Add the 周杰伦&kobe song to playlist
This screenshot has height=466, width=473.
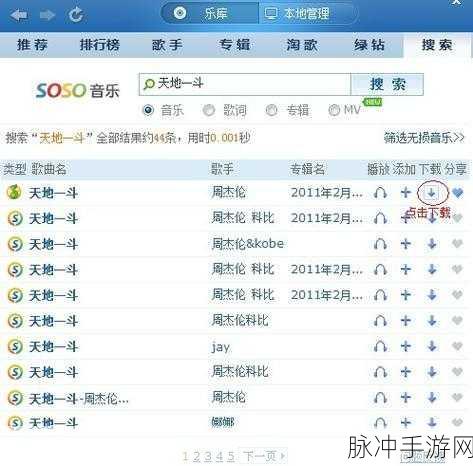pos(406,244)
